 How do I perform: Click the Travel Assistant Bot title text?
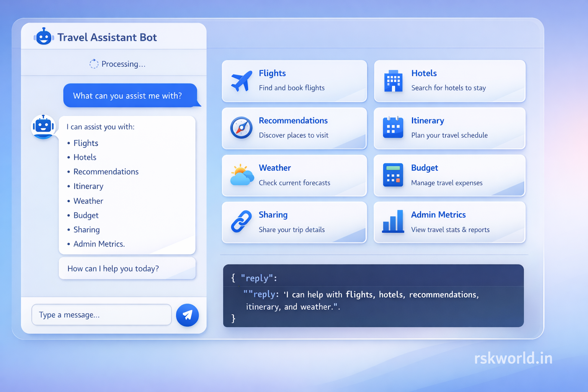107,38
